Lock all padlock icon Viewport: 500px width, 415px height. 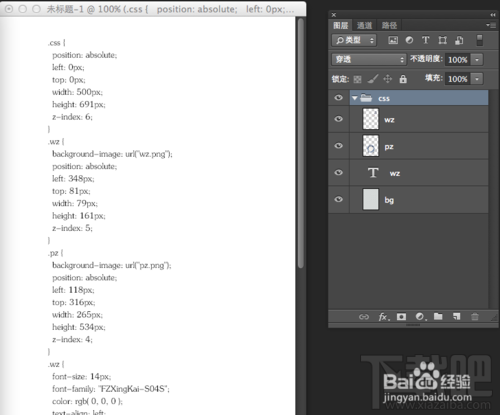(403, 79)
